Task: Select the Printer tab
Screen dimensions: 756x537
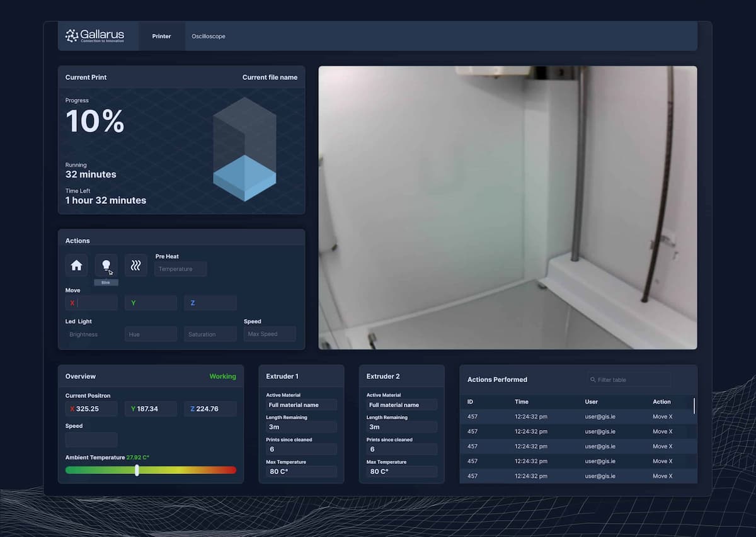Action: tap(161, 37)
